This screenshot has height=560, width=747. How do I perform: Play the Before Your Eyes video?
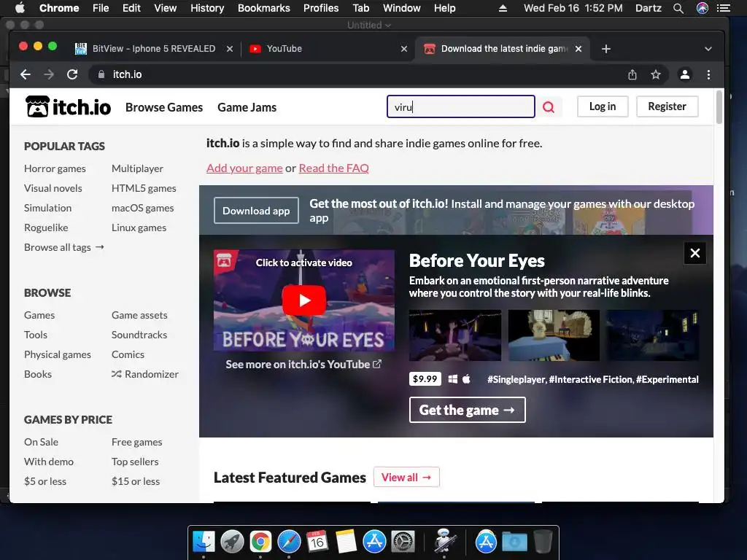point(304,300)
